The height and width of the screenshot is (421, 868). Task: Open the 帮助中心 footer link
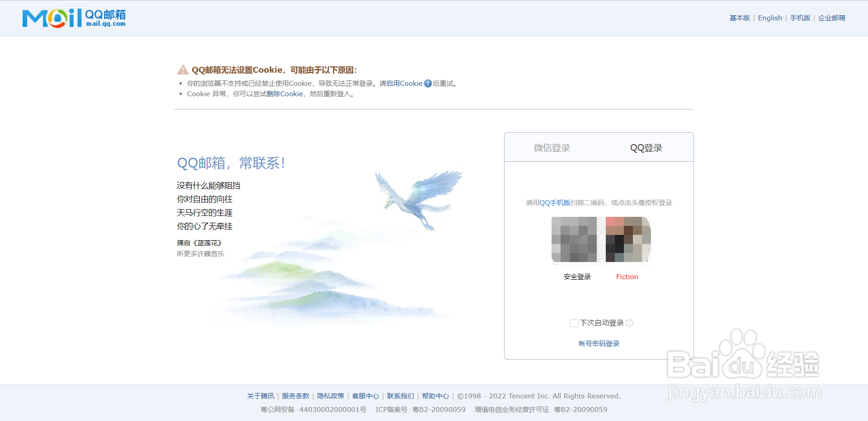[435, 396]
